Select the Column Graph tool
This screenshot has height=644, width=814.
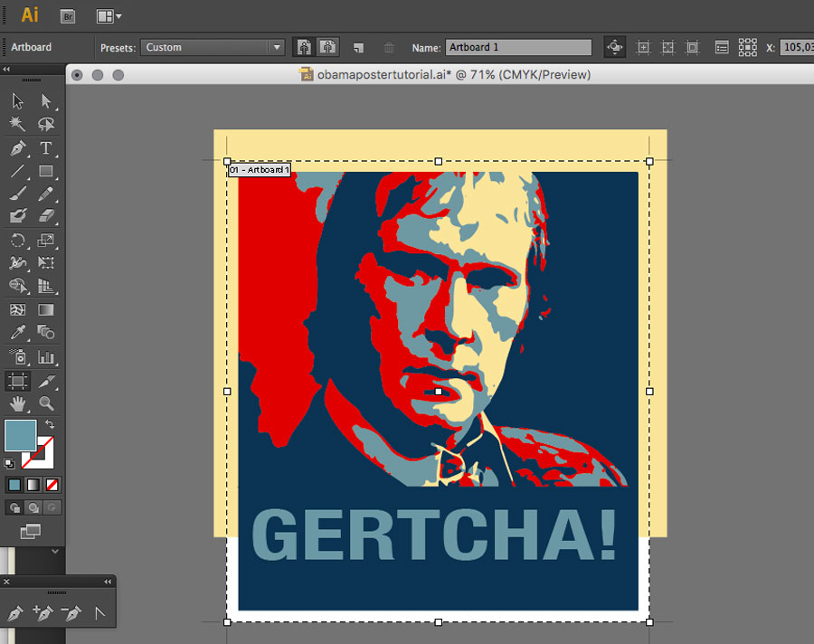[x=46, y=356]
